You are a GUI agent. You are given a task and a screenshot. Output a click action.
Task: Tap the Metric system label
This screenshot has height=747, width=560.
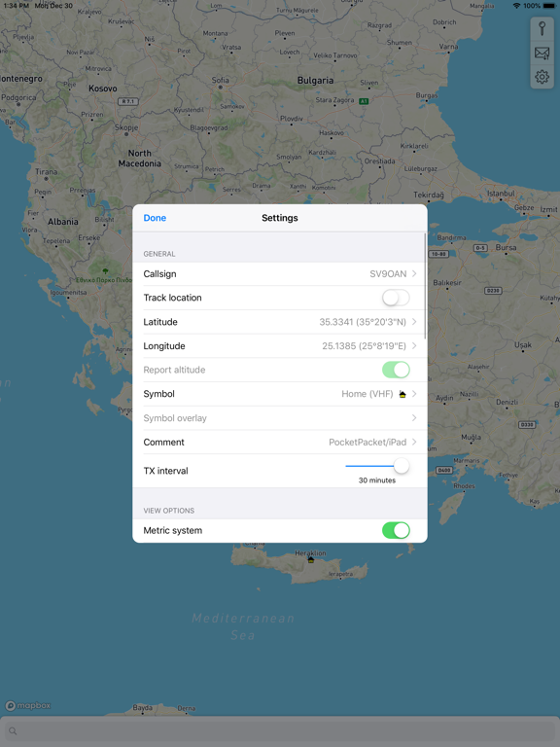tap(173, 530)
